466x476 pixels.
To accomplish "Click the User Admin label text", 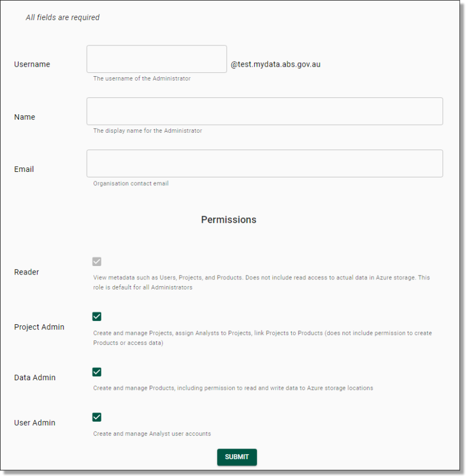I will tap(35, 423).
